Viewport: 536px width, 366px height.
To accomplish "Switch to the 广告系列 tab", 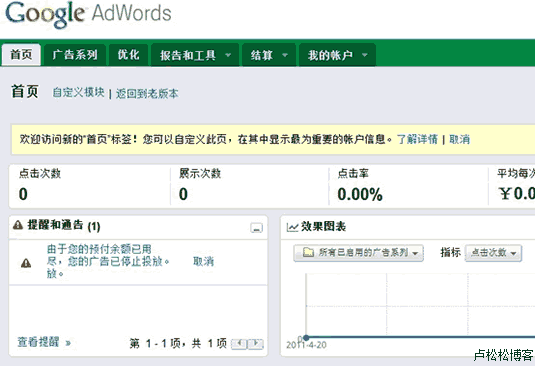I will click(75, 55).
